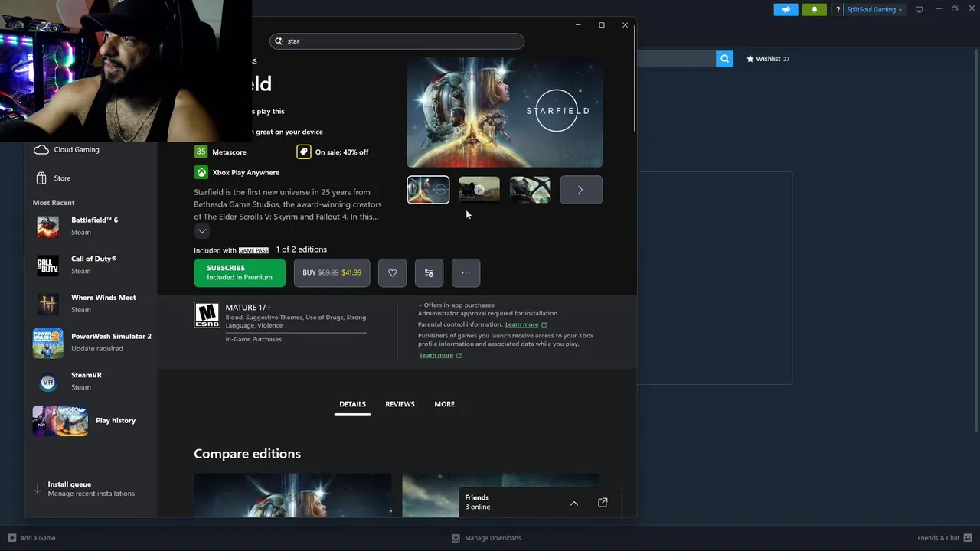Open the 1 of 2 editions link

pyautogui.click(x=302, y=249)
